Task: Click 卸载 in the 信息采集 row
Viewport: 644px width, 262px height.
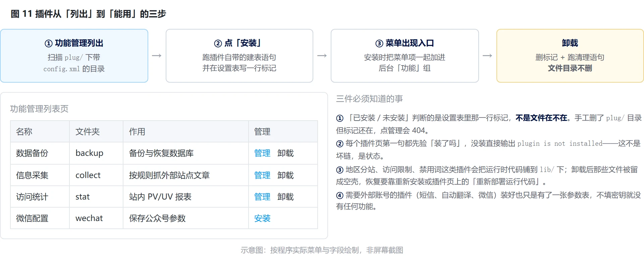Action: coord(285,175)
